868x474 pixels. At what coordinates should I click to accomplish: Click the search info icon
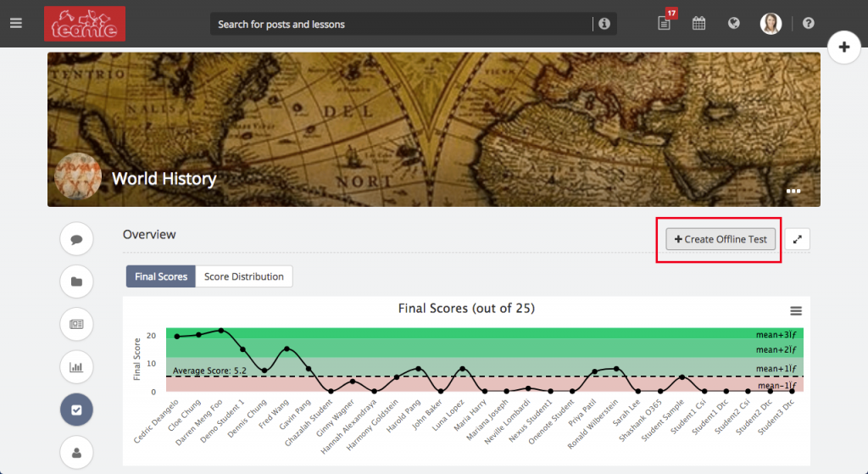tap(604, 24)
